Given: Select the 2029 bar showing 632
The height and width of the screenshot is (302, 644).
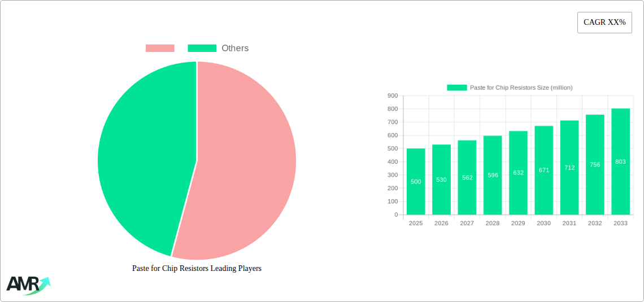Looking at the screenshot, I should [x=518, y=173].
